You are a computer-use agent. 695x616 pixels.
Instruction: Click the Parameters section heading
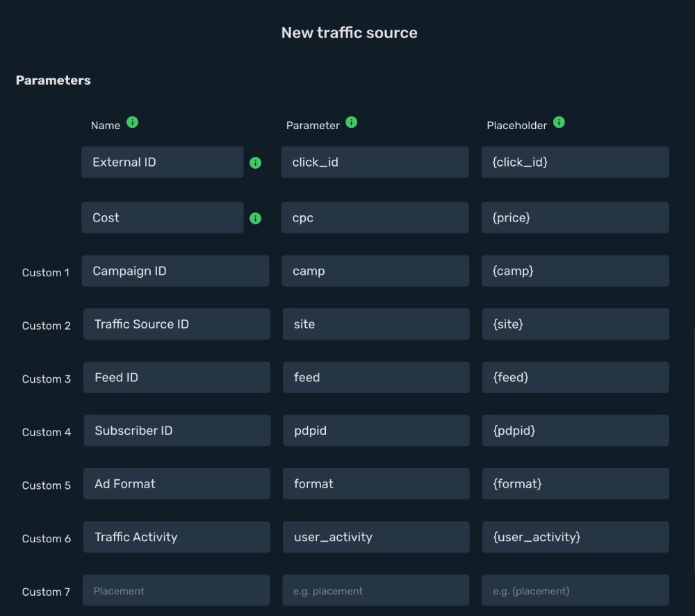pos(54,80)
